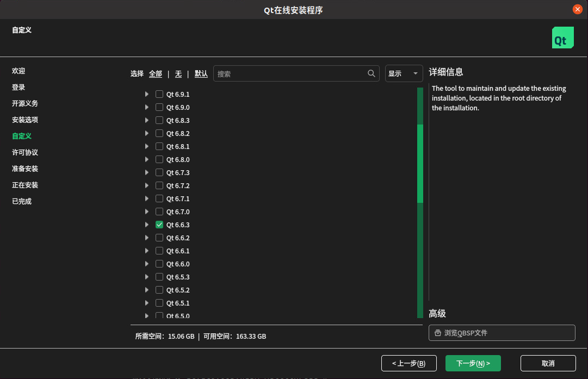Click the magnifier icon in the search field
This screenshot has width=588, height=379.
[x=371, y=73]
